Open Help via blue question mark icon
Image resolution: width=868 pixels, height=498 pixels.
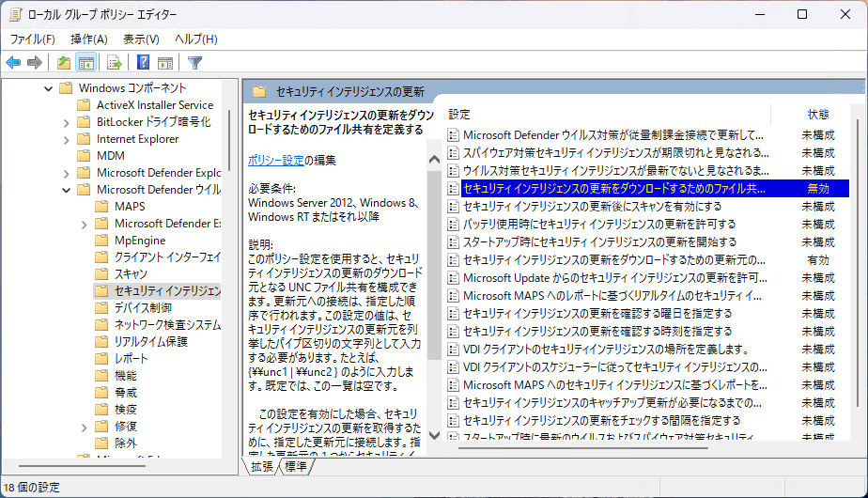143,63
